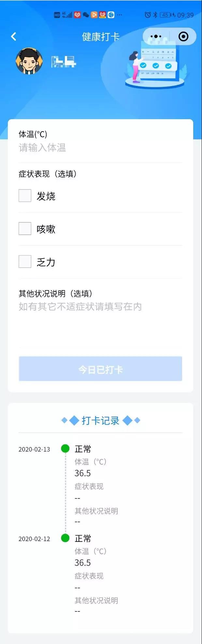Screen dimensions: 202x644
Task: Close mini program via the circle target icon
Action: click(x=183, y=36)
